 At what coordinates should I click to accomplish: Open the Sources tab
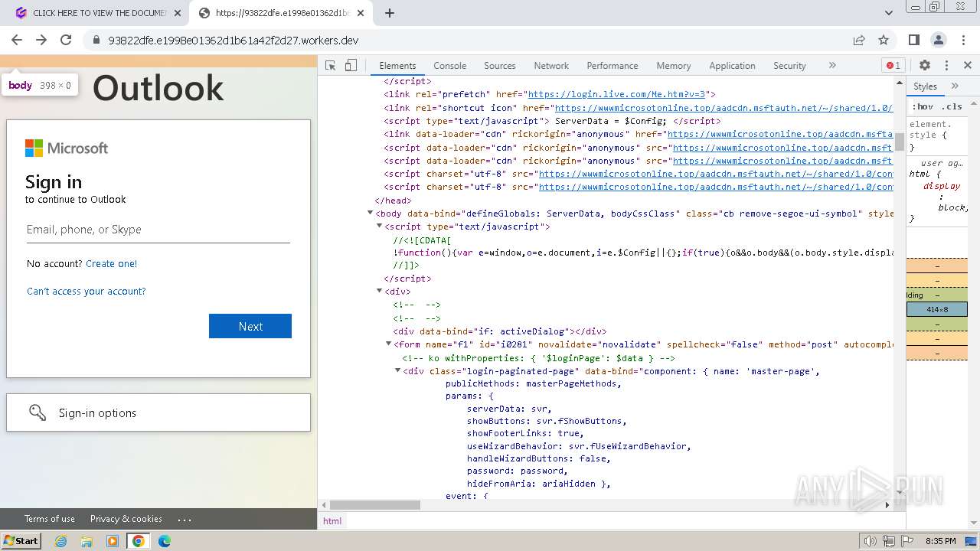(500, 66)
